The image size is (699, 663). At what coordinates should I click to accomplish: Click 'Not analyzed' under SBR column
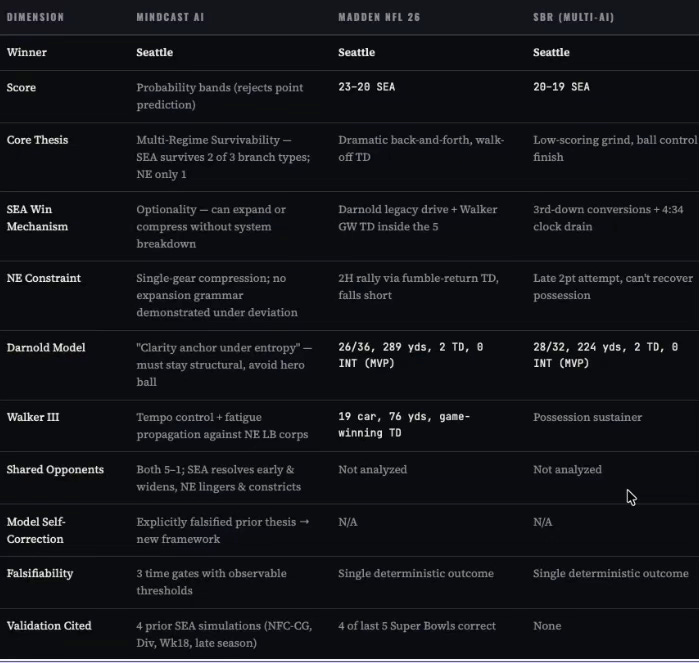(567, 469)
